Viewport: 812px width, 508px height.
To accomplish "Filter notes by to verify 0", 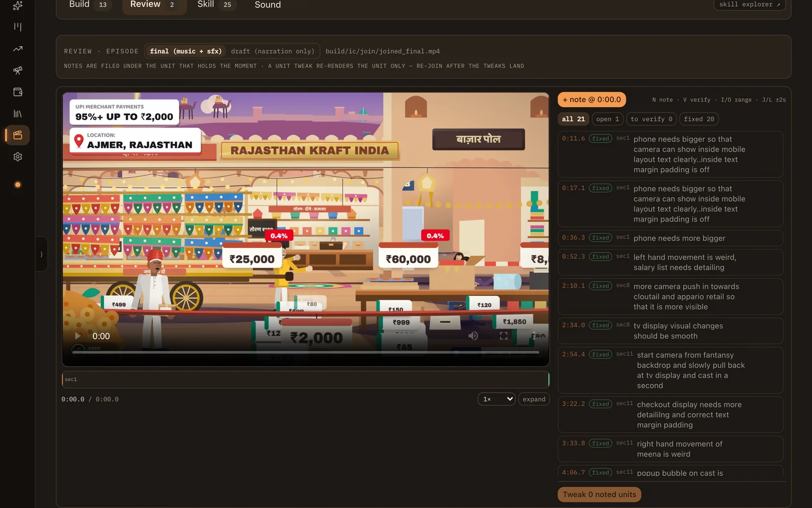I will point(651,119).
